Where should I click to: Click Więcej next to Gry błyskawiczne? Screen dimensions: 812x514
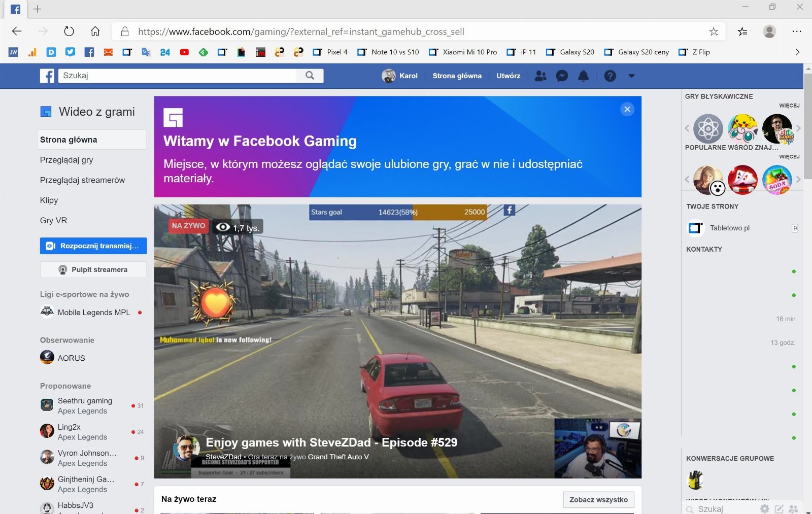click(x=789, y=106)
